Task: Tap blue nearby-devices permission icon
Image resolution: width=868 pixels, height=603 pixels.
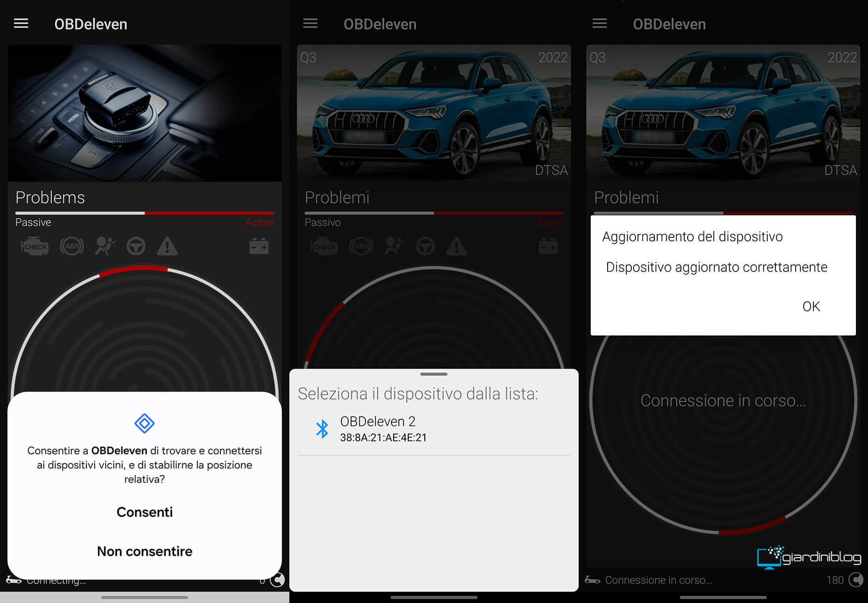Action: [145, 424]
